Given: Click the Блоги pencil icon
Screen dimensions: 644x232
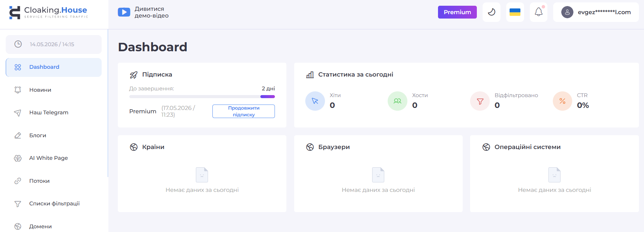Looking at the screenshot, I should coord(18,135).
